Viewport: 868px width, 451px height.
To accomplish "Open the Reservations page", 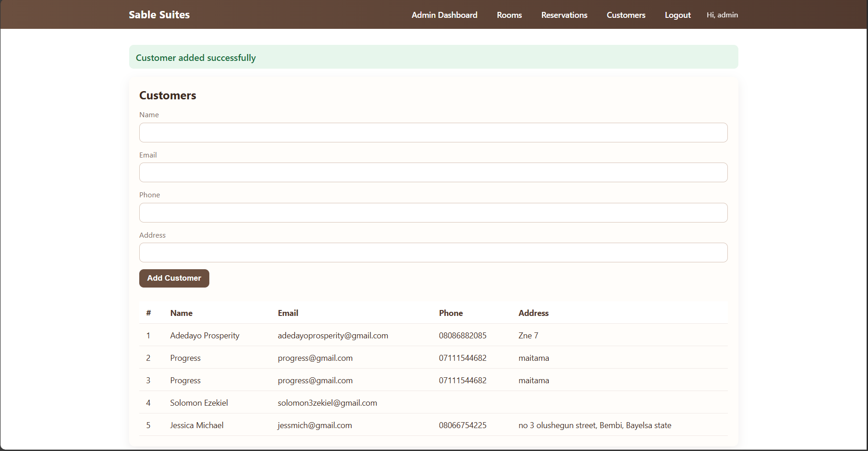I will (x=564, y=15).
